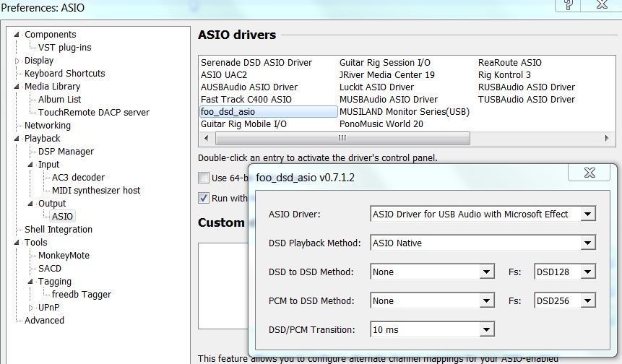Collapse the Components tree node
This screenshot has height=364, width=622.
tap(17, 35)
